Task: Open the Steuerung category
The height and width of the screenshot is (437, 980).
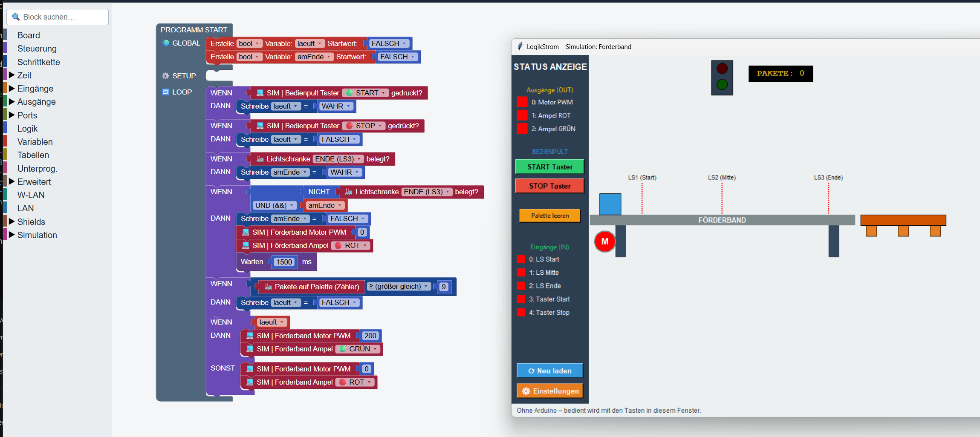Action: pos(37,49)
